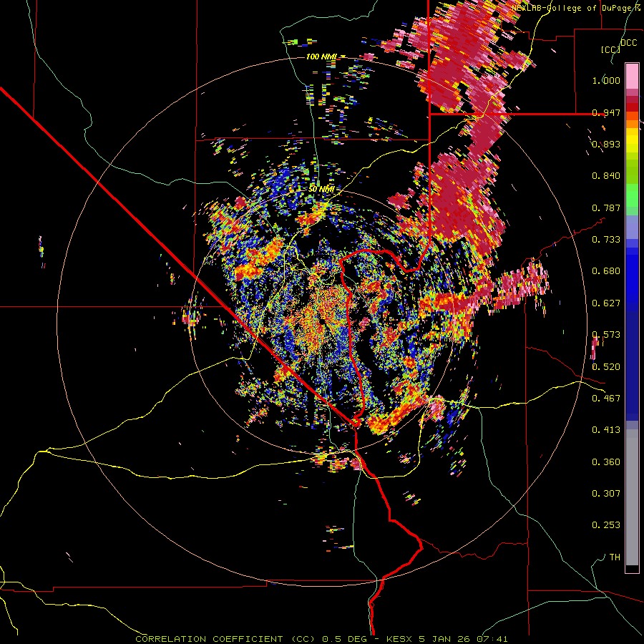Select the 0.787 scale value
644x644 pixels.
point(606,208)
